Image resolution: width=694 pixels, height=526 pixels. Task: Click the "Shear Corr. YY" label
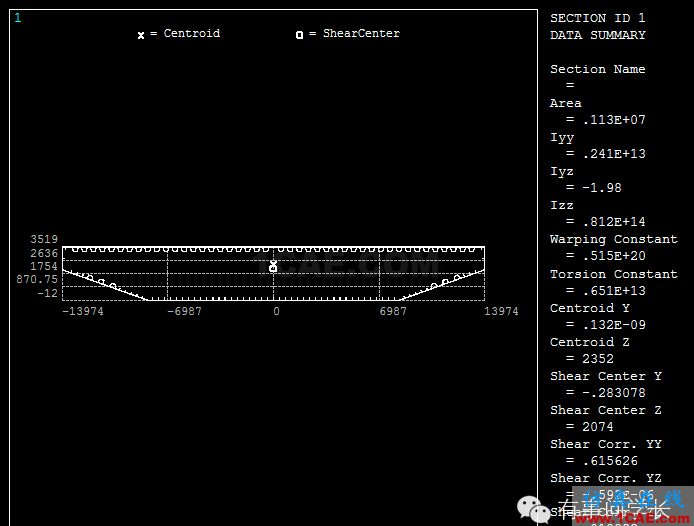[x=605, y=445]
